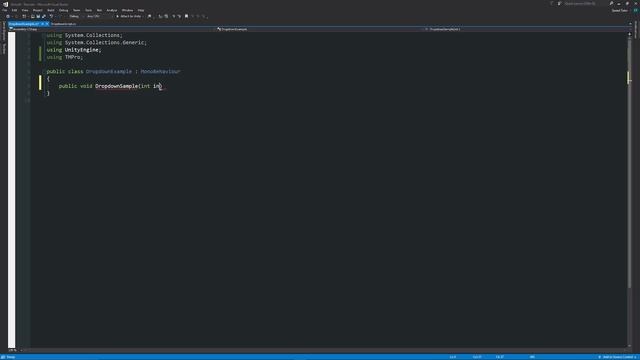The width and height of the screenshot is (640, 360).
Task: Click the feedback icon beside Quick Launch
Action: coord(559,3)
